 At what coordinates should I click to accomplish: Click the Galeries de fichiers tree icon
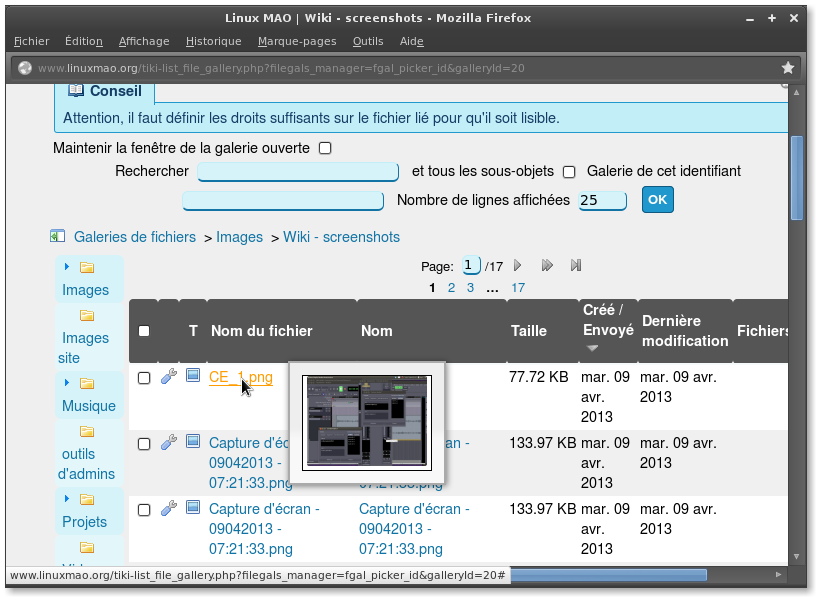[x=58, y=237]
